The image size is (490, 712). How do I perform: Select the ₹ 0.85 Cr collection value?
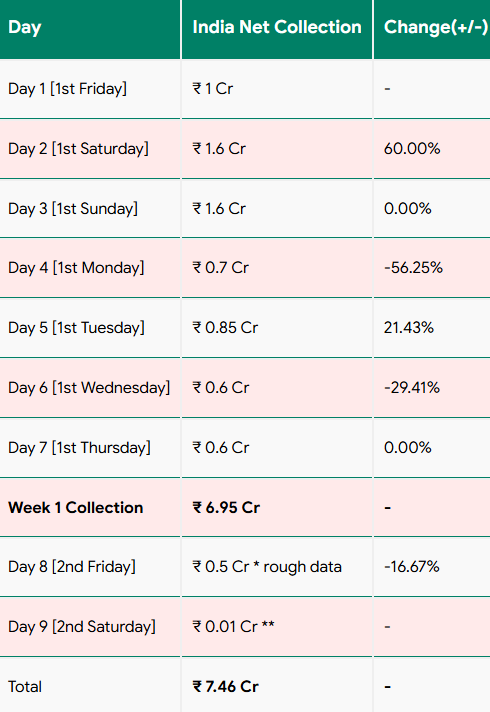coord(225,327)
